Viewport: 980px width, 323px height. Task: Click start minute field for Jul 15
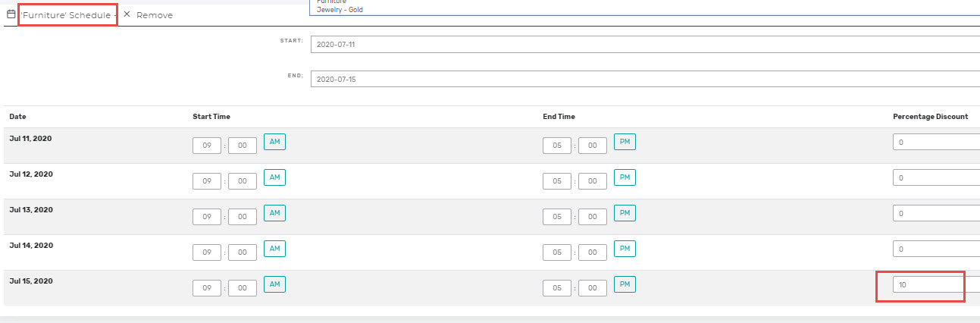click(x=243, y=288)
